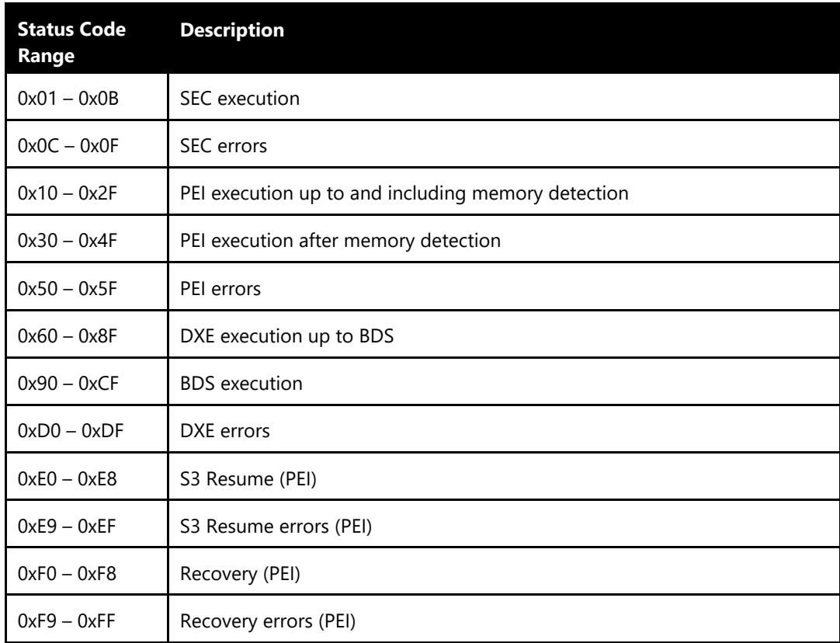Screen dimensions: 840x643
Task: Click the Status Code Range header
Action: point(71,43)
